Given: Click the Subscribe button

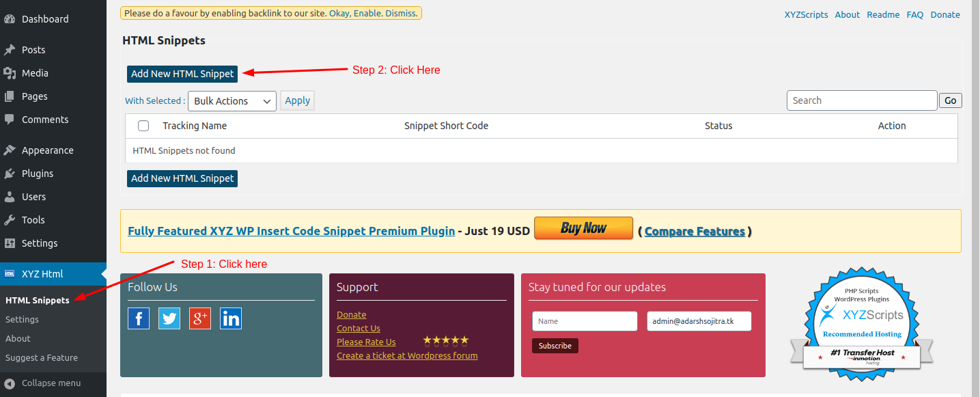Looking at the screenshot, I should click(555, 346).
